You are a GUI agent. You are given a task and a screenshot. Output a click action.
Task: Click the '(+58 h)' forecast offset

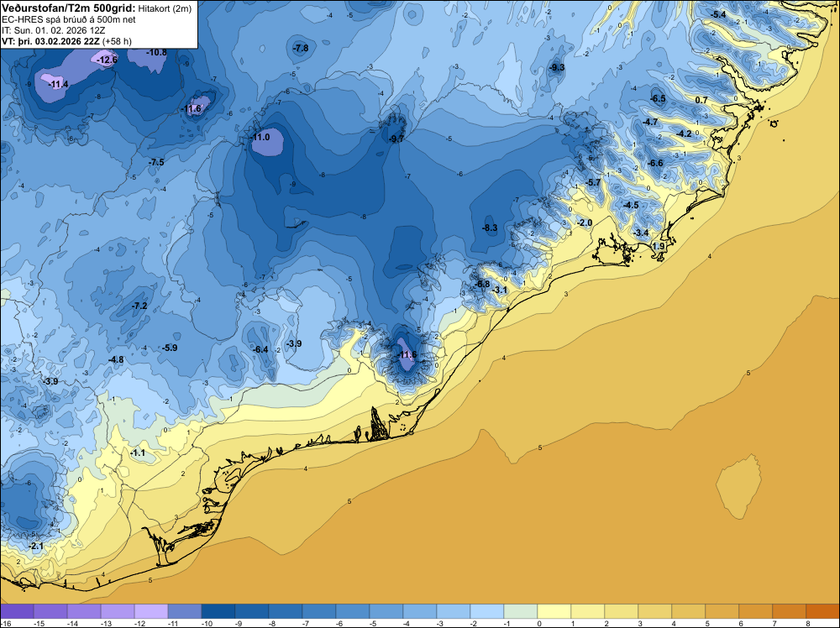(117, 41)
